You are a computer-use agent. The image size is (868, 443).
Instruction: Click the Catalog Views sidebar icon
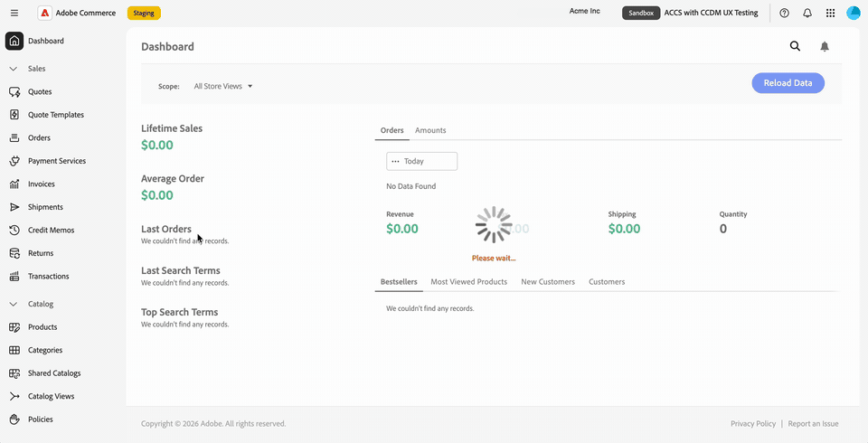(x=14, y=397)
